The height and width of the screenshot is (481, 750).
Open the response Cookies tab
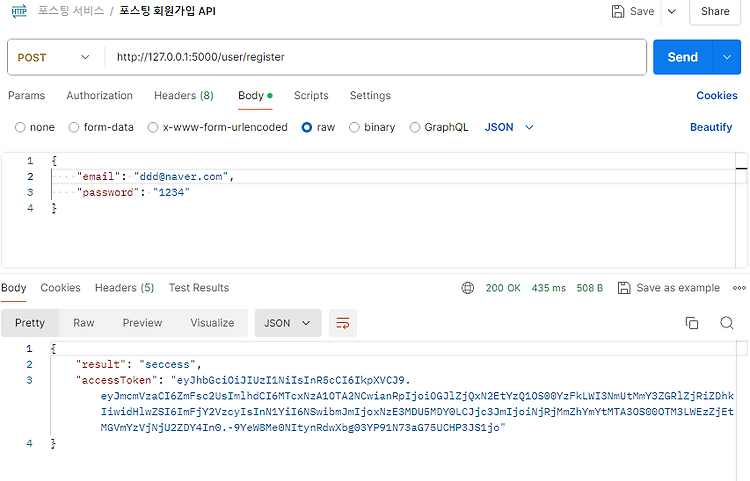(60, 288)
